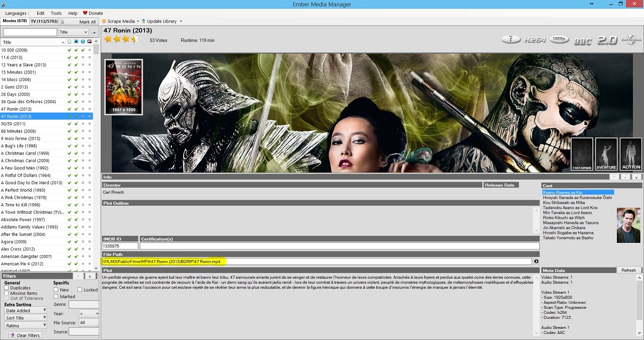Screen dimensions: 644x340
Task: Switch to the TV (113/5793) tab
Action: pos(44,21)
